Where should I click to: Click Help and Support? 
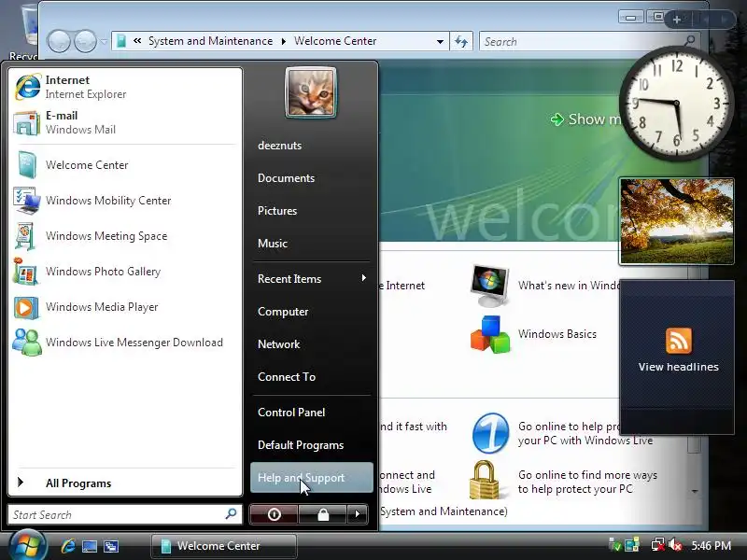pyautogui.click(x=312, y=477)
